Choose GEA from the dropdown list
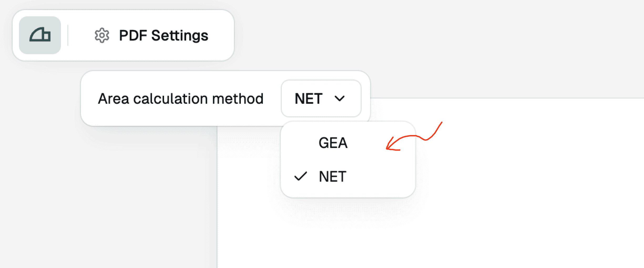This screenshot has width=644, height=268. click(x=333, y=143)
